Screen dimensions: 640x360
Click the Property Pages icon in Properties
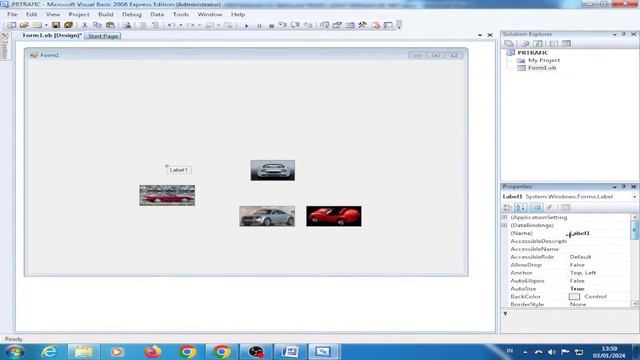coord(565,207)
